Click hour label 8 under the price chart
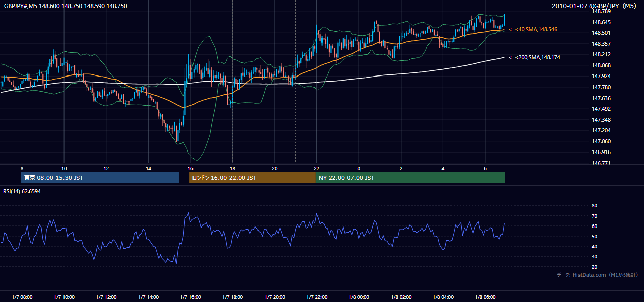Viewport: 644px width, 302px height. coord(22,168)
